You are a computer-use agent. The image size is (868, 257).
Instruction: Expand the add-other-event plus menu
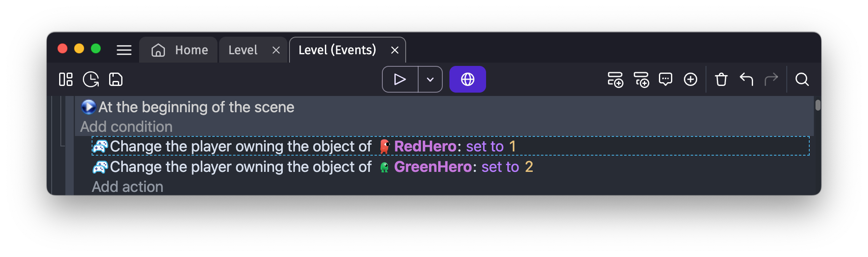pos(690,79)
